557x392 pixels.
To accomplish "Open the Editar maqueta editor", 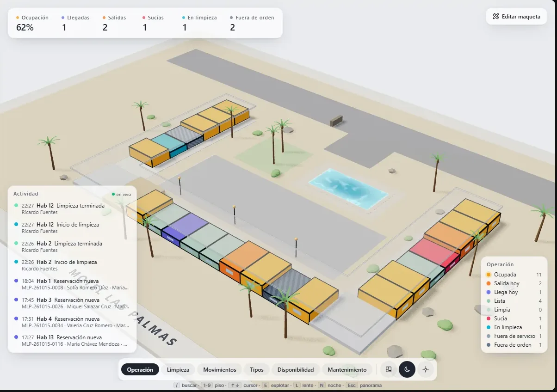I will [x=516, y=16].
